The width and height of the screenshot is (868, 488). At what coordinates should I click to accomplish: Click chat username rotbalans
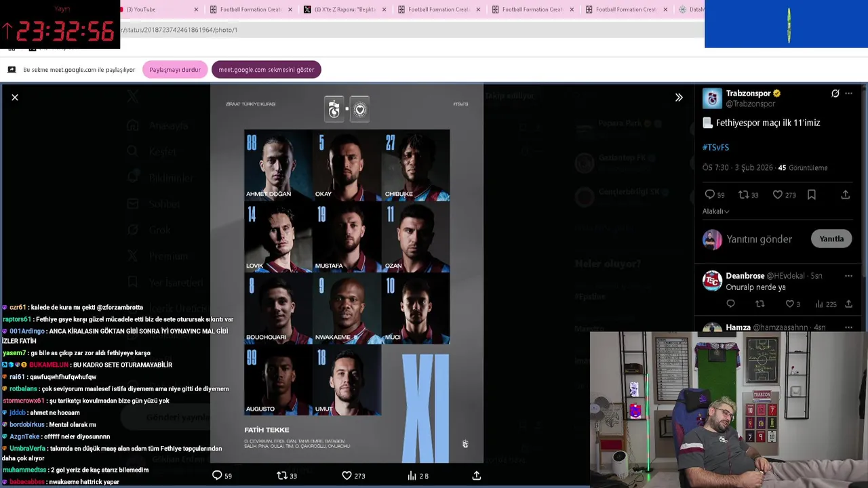23,389
